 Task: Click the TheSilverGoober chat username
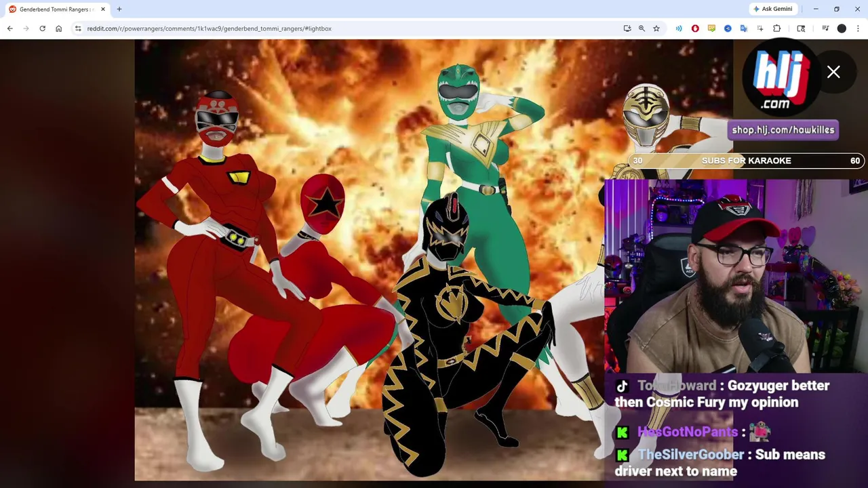coord(692,455)
